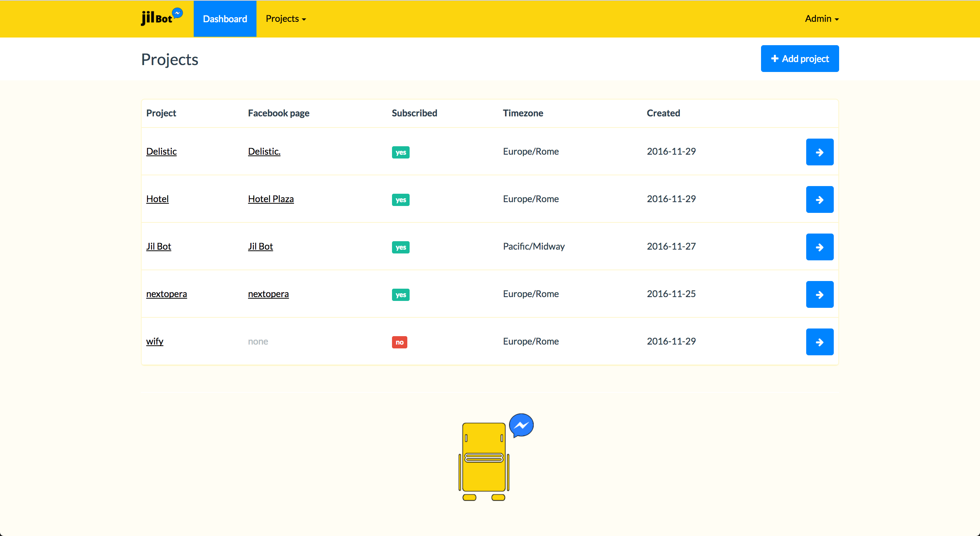Expand the Projects dropdown menu
This screenshot has height=536, width=980.
286,19
